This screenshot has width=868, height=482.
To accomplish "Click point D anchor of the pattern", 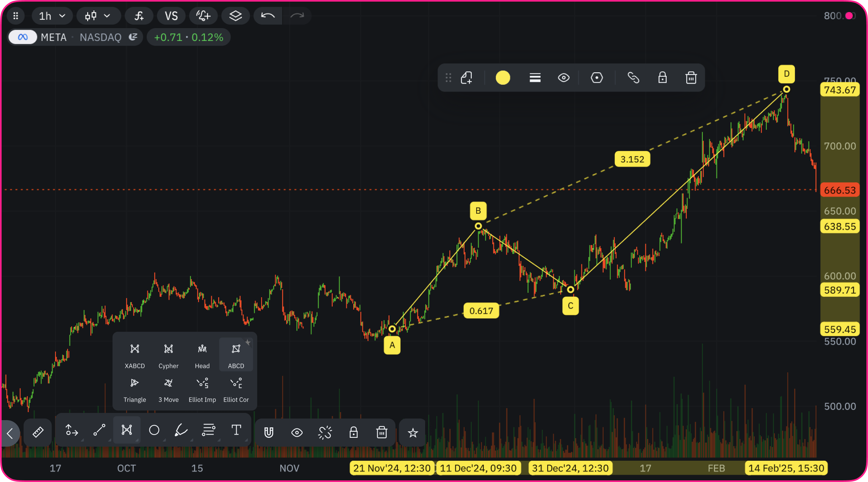I will pyautogui.click(x=786, y=89).
